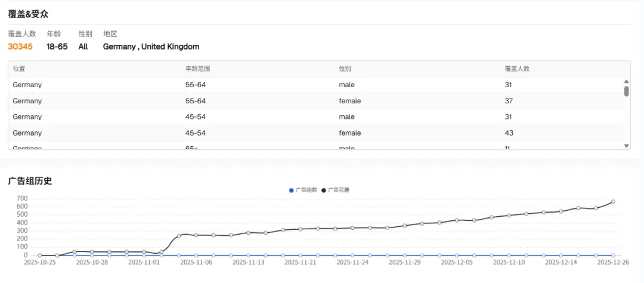Image resolution: width=644 pixels, height=283 pixels.
Task: Click the orange 30345 reach number
Action: pos(20,46)
